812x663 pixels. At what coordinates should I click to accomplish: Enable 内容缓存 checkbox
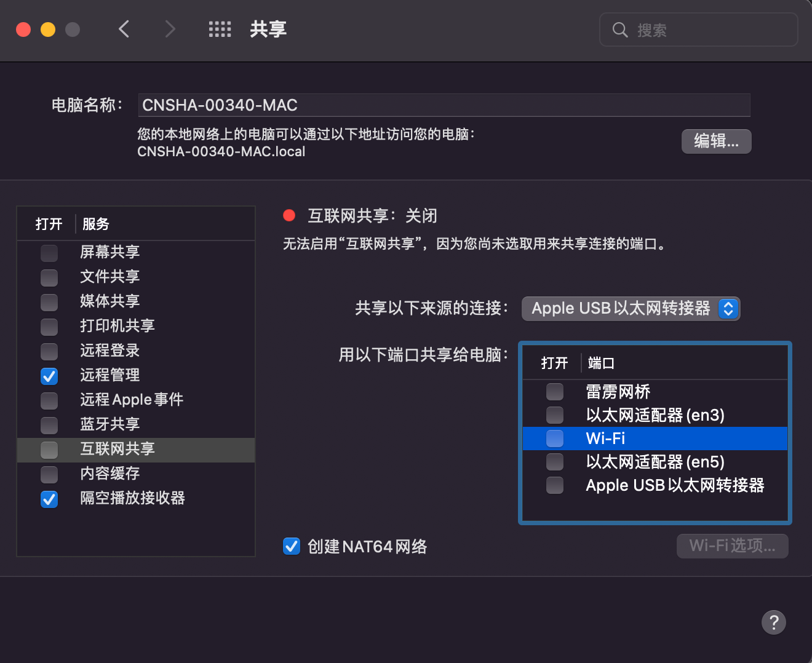tap(49, 474)
